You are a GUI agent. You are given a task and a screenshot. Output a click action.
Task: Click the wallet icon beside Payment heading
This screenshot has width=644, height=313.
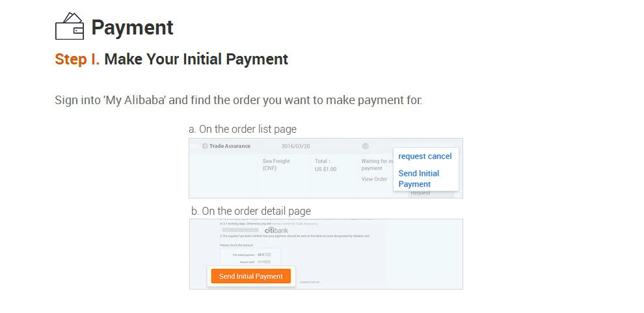tap(70, 27)
